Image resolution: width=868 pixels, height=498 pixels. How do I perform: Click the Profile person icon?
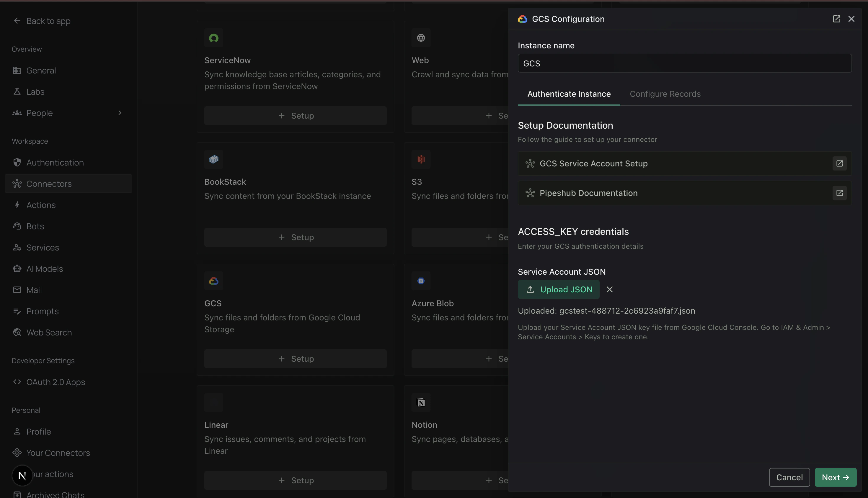click(17, 431)
